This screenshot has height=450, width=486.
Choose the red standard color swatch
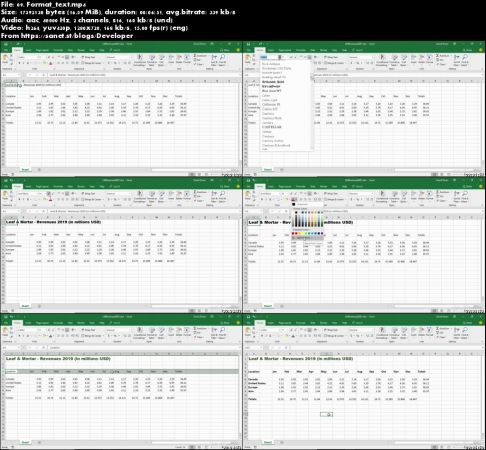point(296,233)
